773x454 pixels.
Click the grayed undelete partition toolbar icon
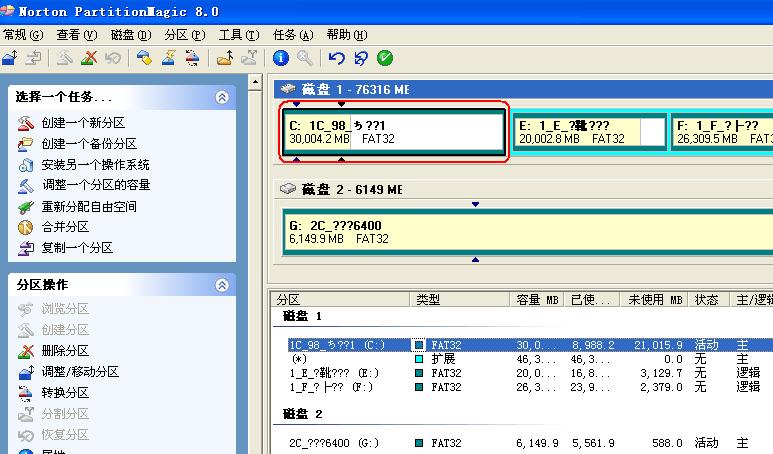[x=113, y=58]
